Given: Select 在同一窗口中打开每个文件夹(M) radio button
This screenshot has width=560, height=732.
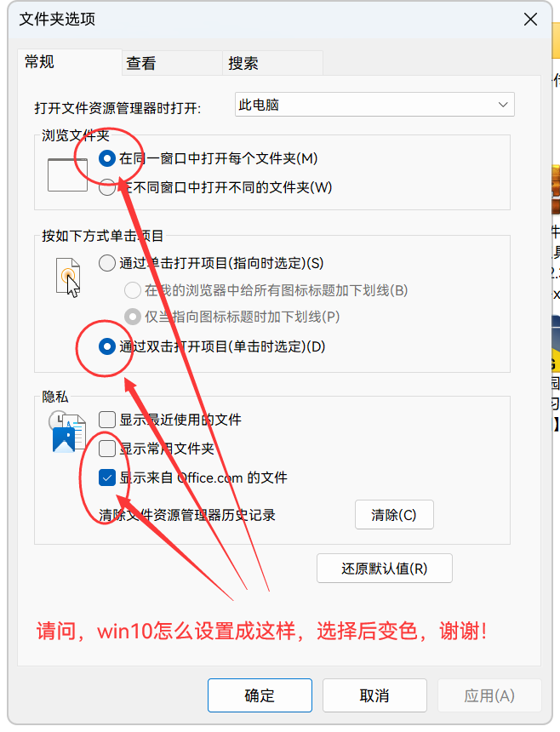Looking at the screenshot, I should [107, 158].
